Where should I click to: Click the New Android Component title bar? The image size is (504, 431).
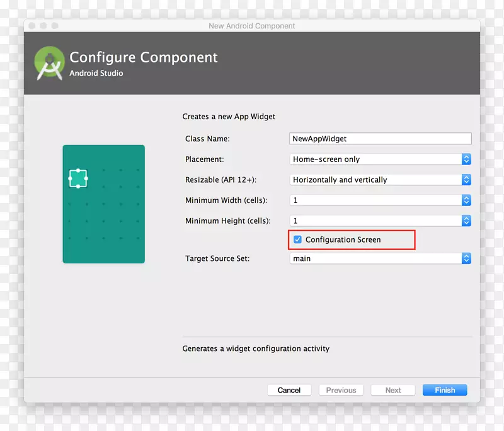252,26
